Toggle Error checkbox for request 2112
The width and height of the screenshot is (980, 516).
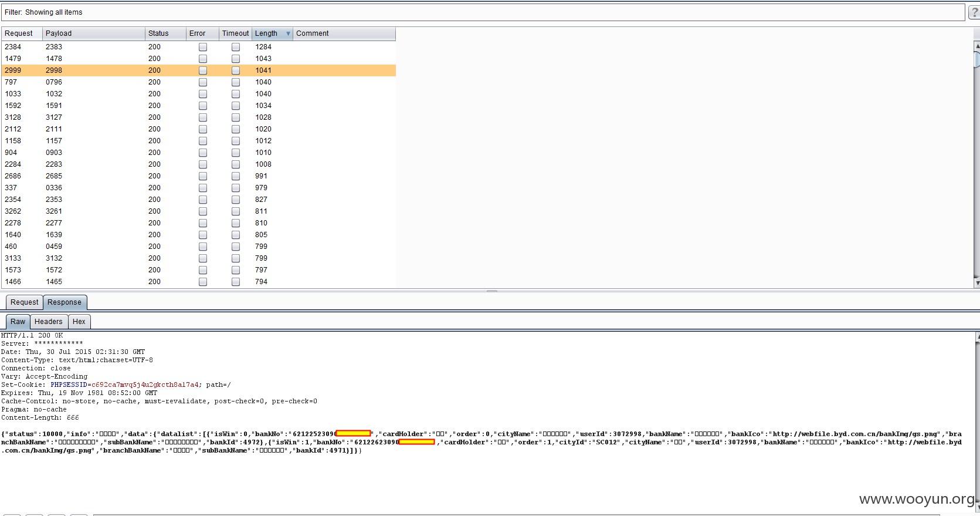point(203,129)
